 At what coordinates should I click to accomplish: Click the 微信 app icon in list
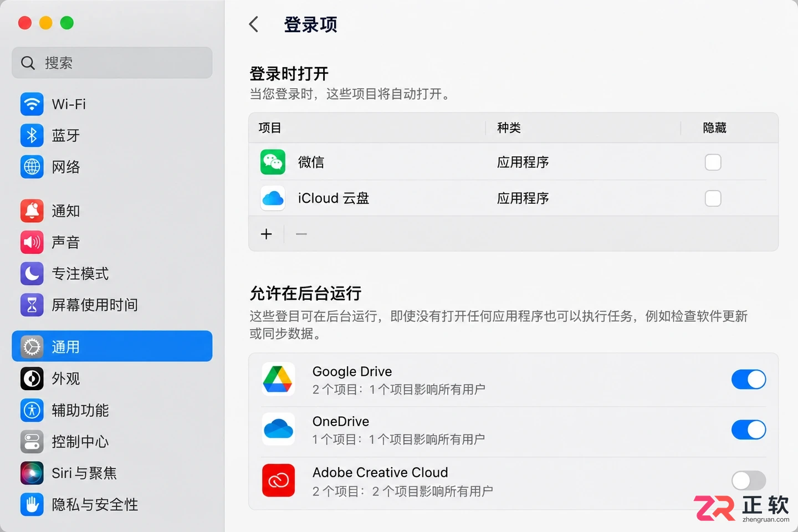(x=273, y=162)
